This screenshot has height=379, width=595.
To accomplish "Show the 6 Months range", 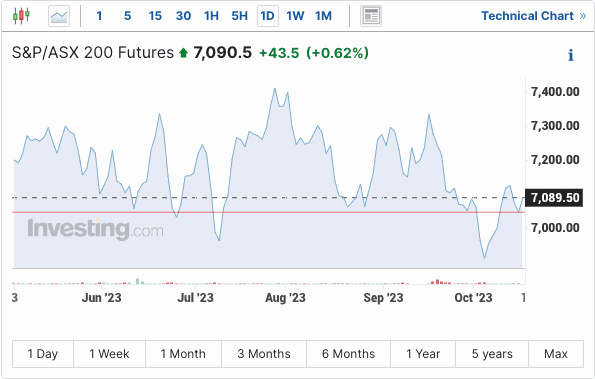I will pyautogui.click(x=348, y=354).
